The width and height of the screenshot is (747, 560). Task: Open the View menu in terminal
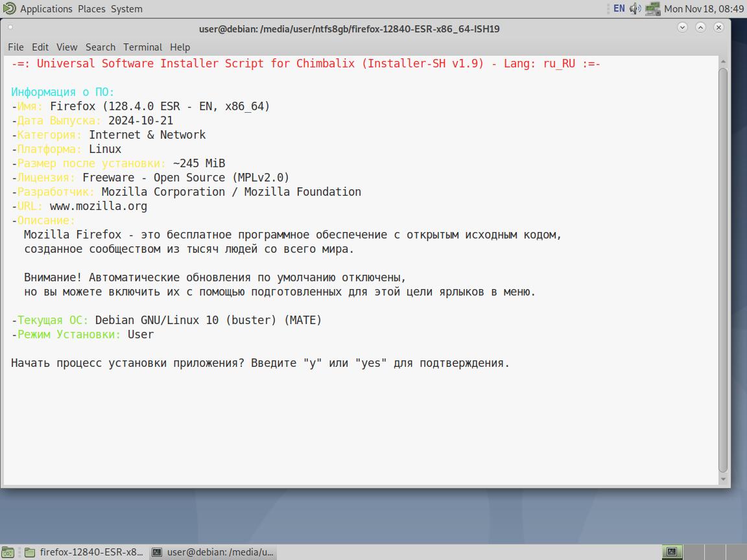pyautogui.click(x=67, y=47)
